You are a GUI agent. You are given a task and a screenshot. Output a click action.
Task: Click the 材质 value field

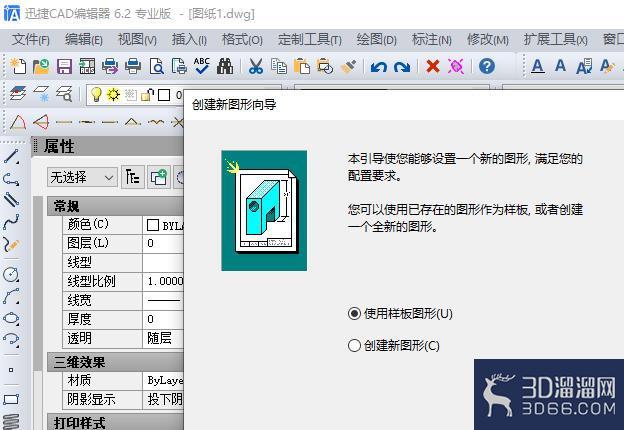(x=164, y=381)
